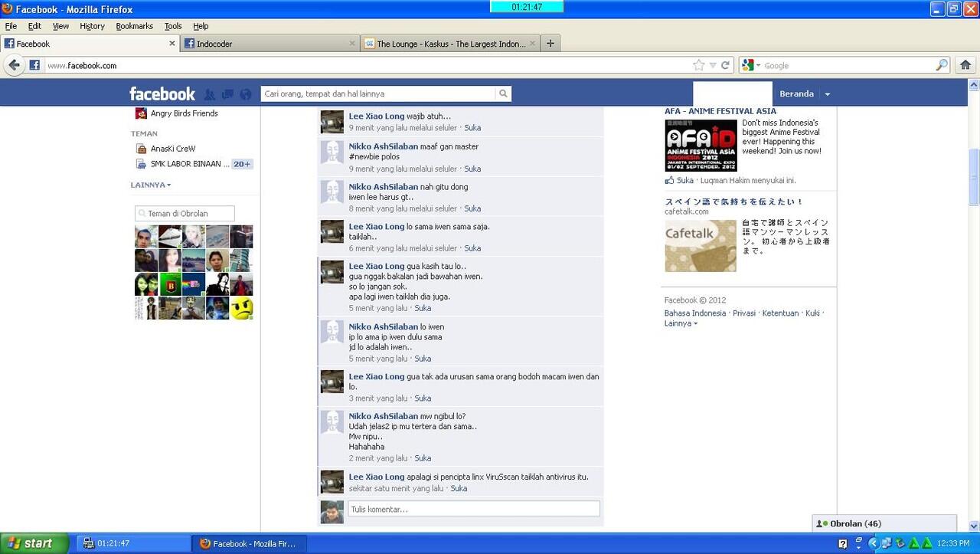This screenshot has height=554, width=980.
Task: Click the Facebook logo in the blue bar
Action: (162, 93)
